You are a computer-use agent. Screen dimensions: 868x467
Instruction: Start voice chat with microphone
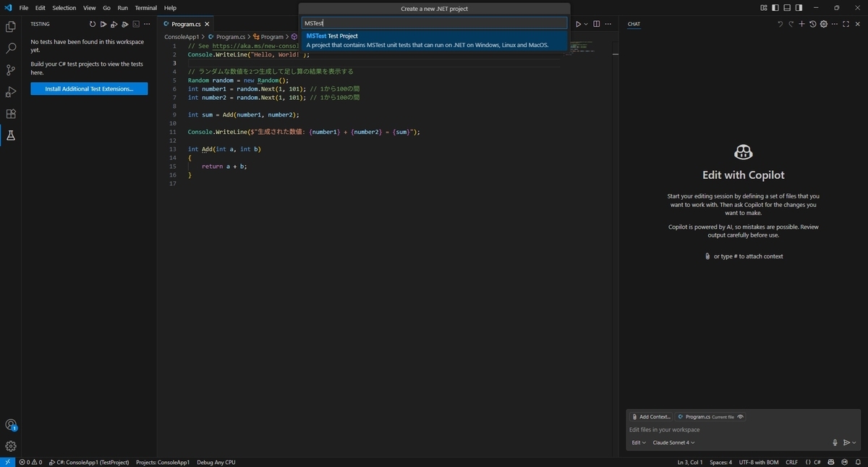tap(835, 442)
